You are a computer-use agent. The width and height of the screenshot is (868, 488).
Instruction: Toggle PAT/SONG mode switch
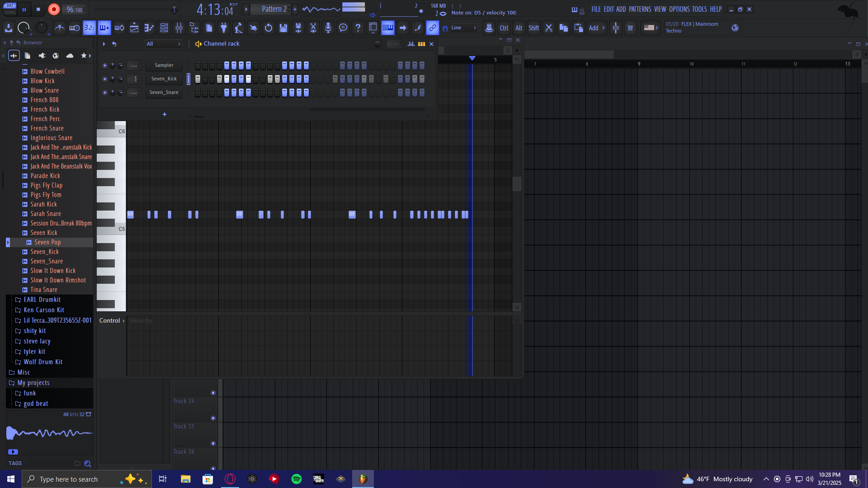click(10, 9)
